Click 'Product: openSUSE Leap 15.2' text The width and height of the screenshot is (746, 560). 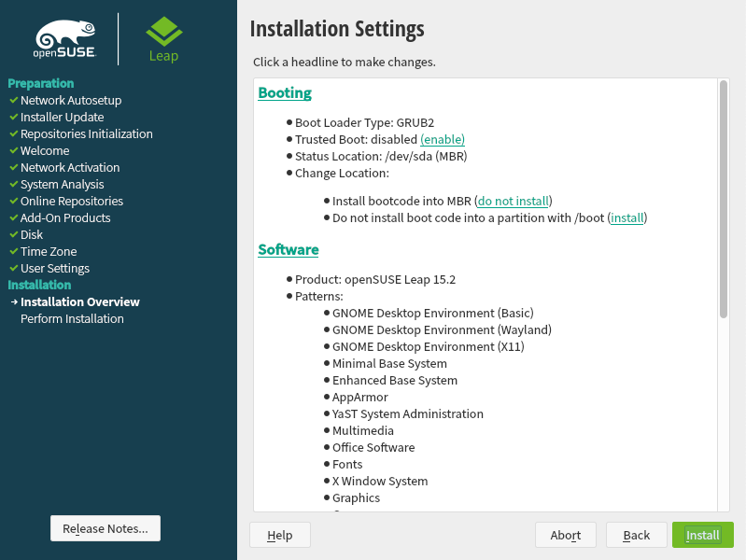[x=375, y=279]
